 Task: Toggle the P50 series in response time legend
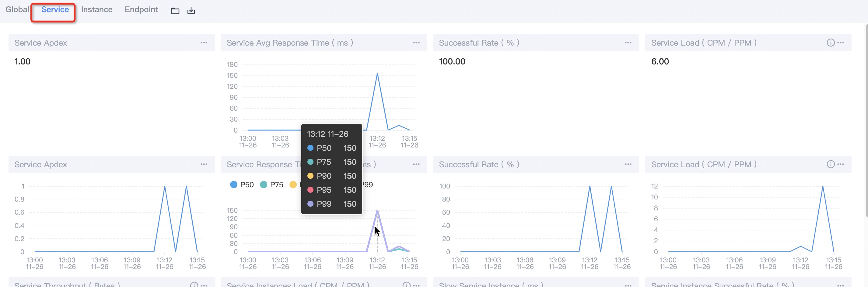point(242,185)
